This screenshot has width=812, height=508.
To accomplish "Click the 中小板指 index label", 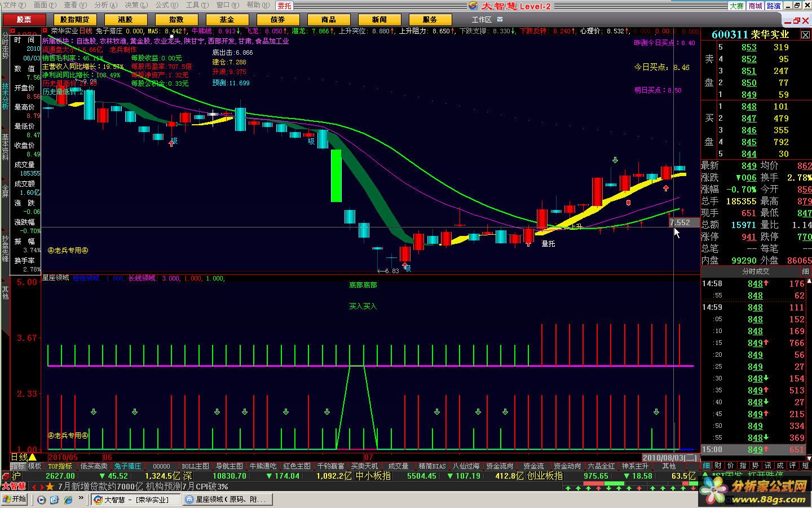I will (x=373, y=476).
